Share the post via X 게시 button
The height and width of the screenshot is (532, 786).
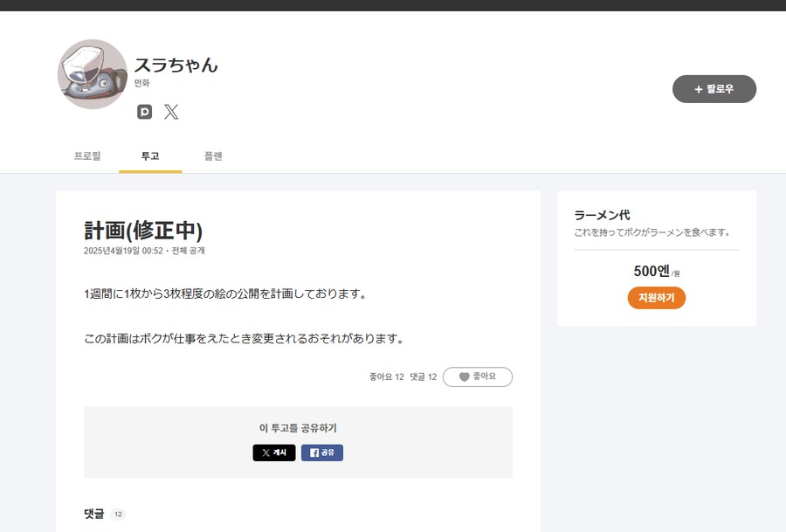(274, 453)
